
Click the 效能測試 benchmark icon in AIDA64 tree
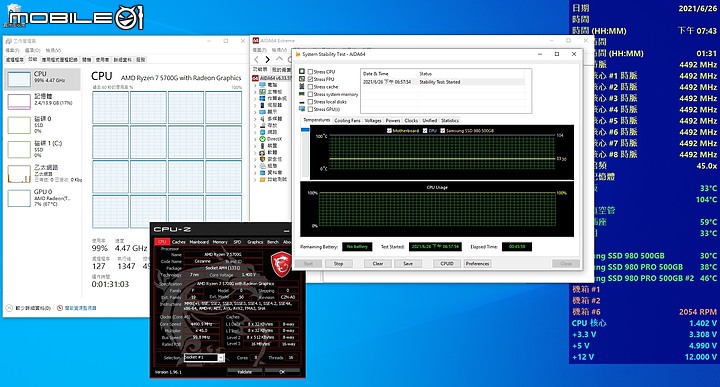coord(262,179)
